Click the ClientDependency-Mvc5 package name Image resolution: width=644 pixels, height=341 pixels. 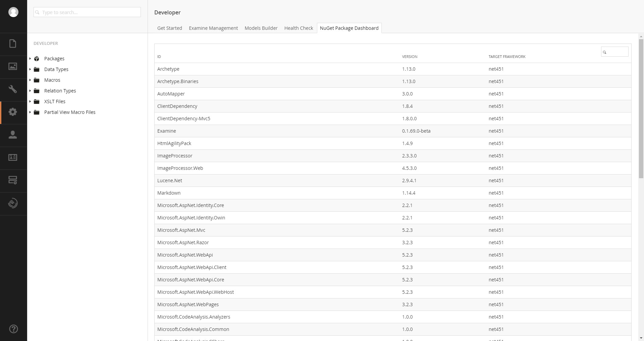coord(184,119)
